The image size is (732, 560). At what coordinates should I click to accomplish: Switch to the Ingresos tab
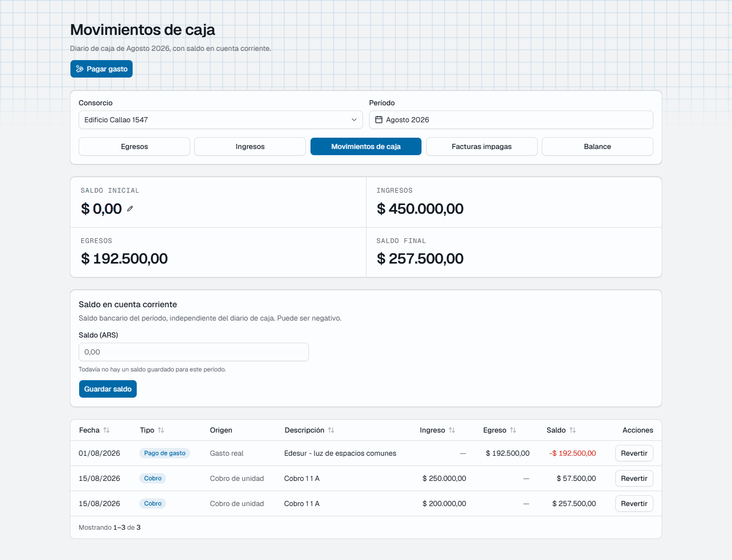pos(250,146)
